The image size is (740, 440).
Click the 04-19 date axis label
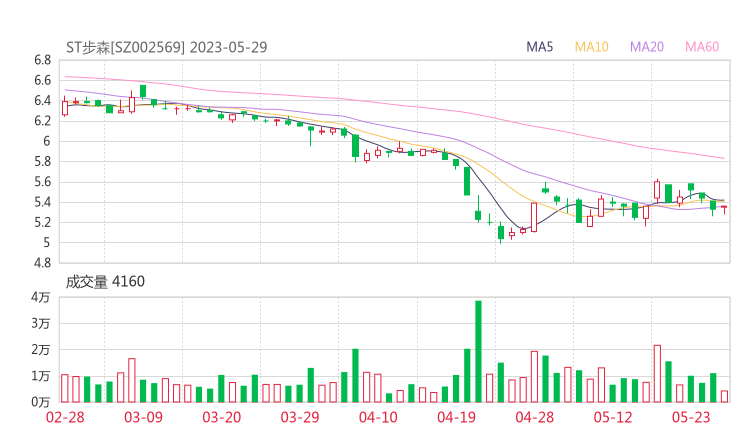tap(456, 417)
